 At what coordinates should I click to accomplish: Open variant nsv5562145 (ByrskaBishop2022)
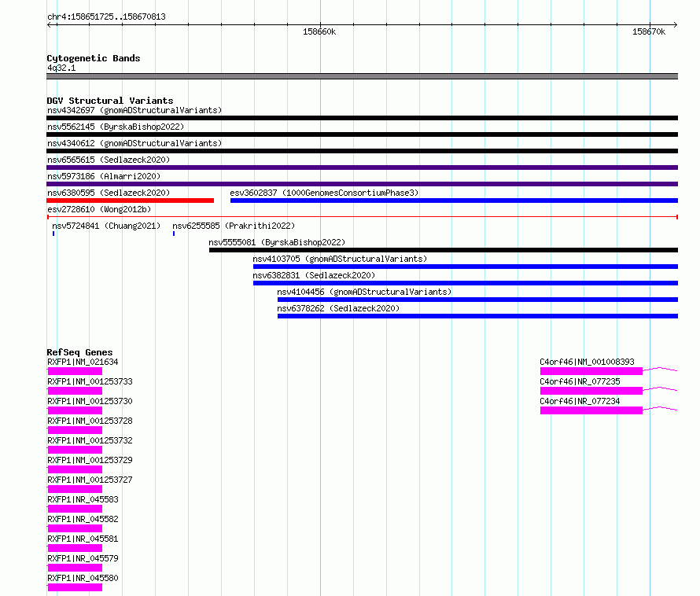[116, 127]
